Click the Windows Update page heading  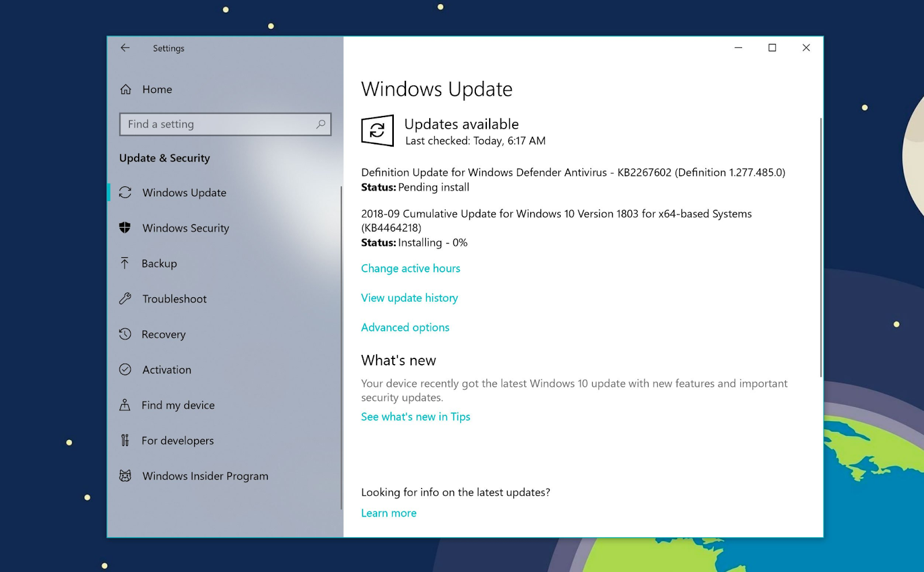[437, 89]
